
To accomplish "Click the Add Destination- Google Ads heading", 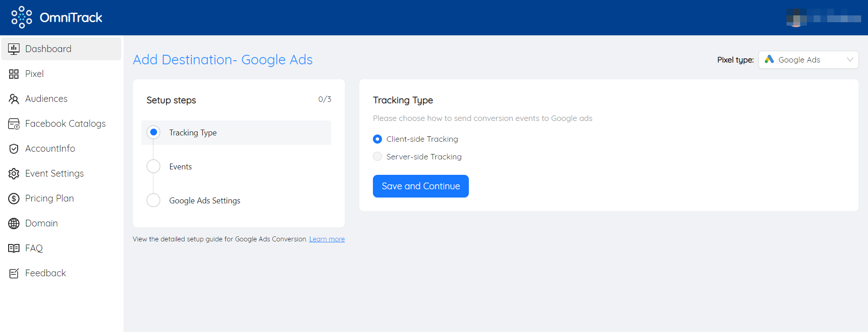I will tap(223, 60).
